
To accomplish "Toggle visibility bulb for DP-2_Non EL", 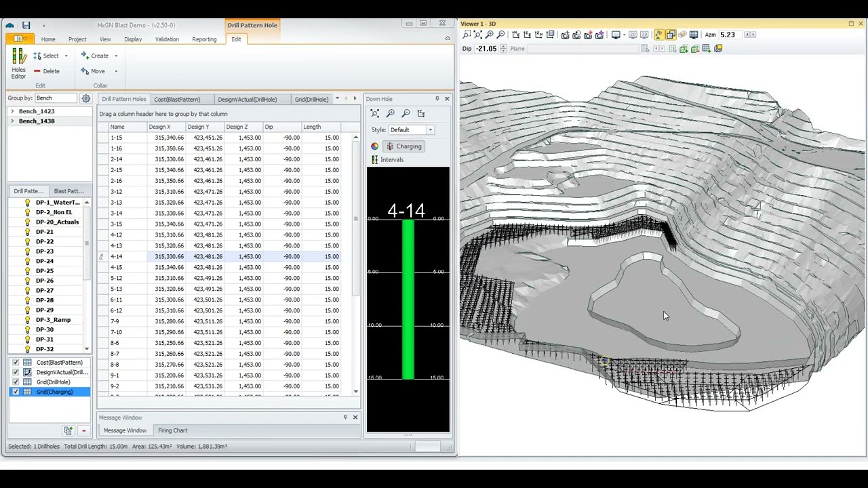I will point(28,212).
